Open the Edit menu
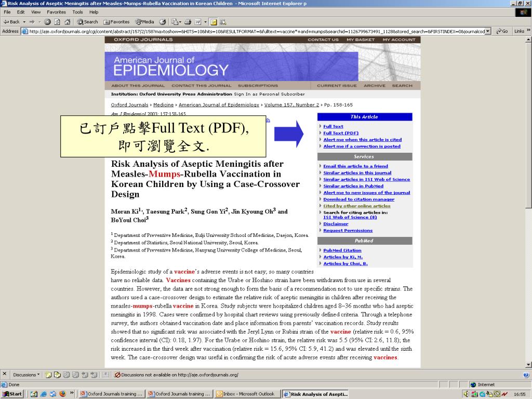Viewport: 532px width, 399px height. point(21,12)
